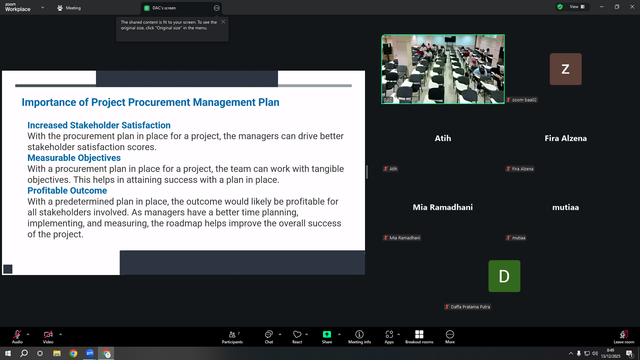Image resolution: width=640 pixels, height=360 pixels.
Task: Show hidden system tray icons
Action: [571, 353]
